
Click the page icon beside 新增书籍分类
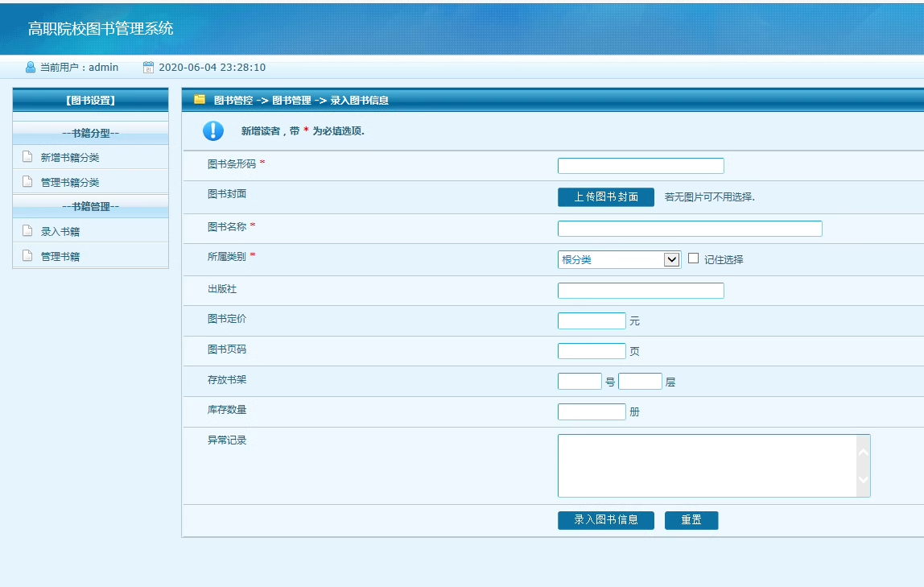coord(27,157)
